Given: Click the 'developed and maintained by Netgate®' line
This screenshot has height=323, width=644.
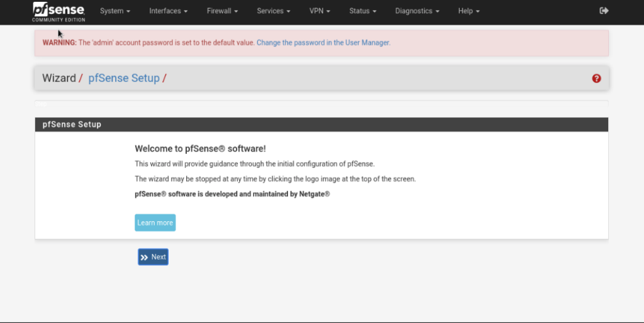Looking at the screenshot, I should (x=232, y=194).
